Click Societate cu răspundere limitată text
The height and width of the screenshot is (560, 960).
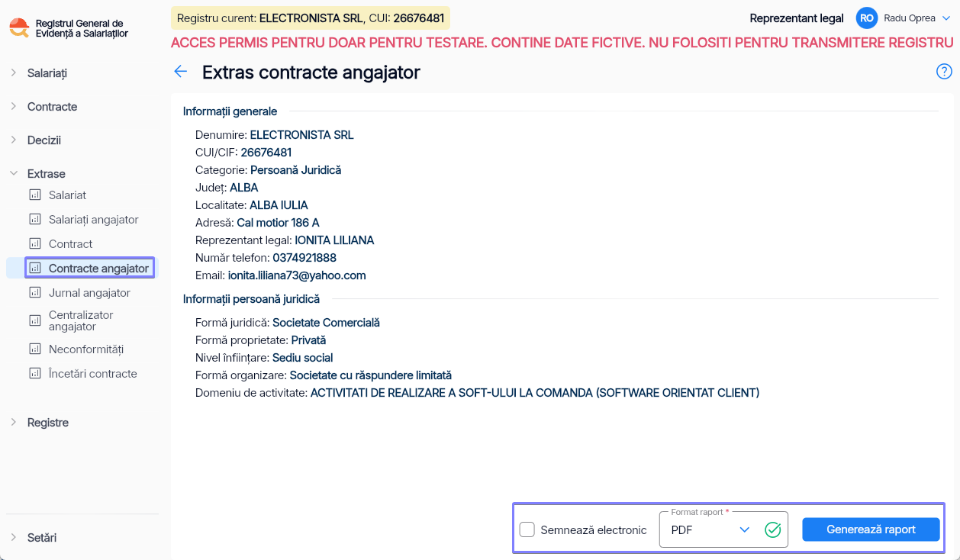(371, 375)
